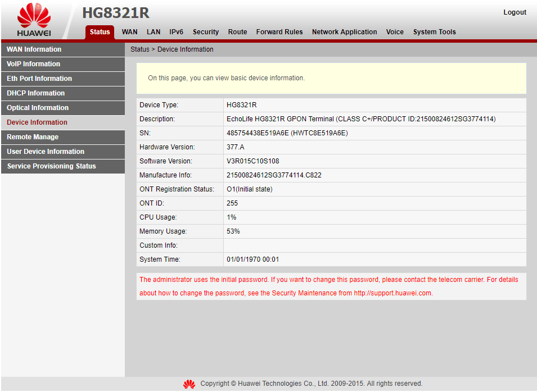The image size is (537, 392).
Task: Click Software Version value V3R015C10S108
Action: [252, 161]
